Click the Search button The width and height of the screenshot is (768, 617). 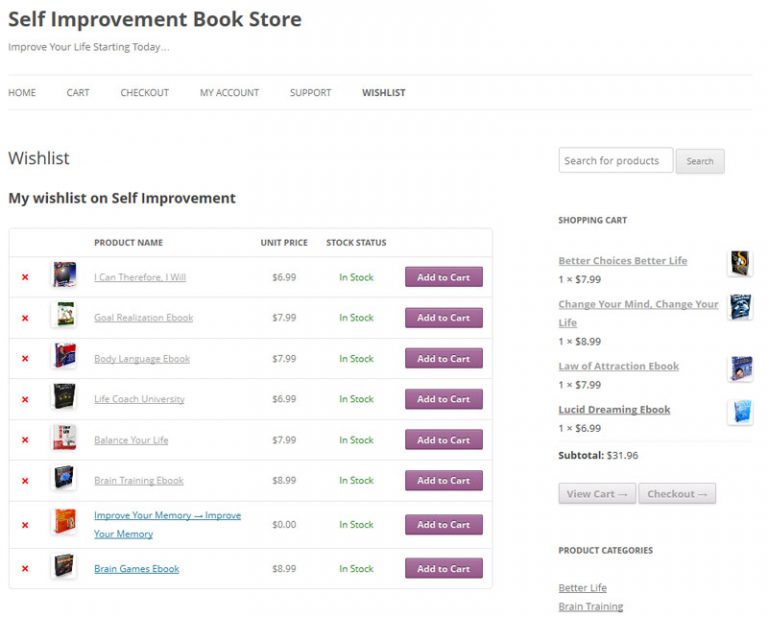coord(700,161)
